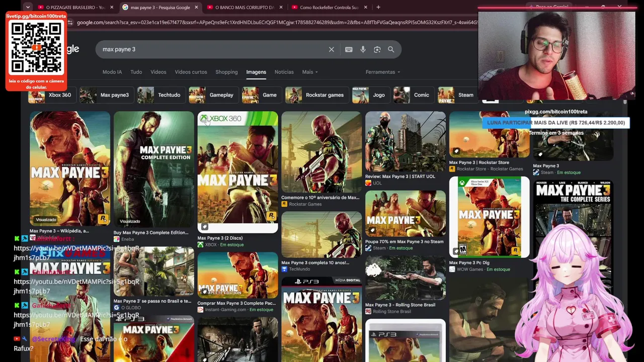Open the Rolling Stone Brasil image
644x362 pixels.
(x=406, y=278)
